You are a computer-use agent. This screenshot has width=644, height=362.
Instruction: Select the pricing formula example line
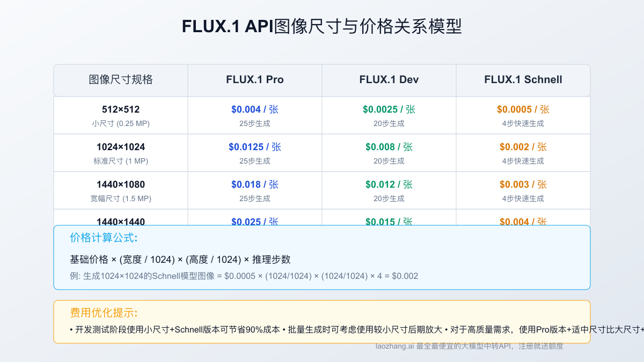[x=244, y=276]
